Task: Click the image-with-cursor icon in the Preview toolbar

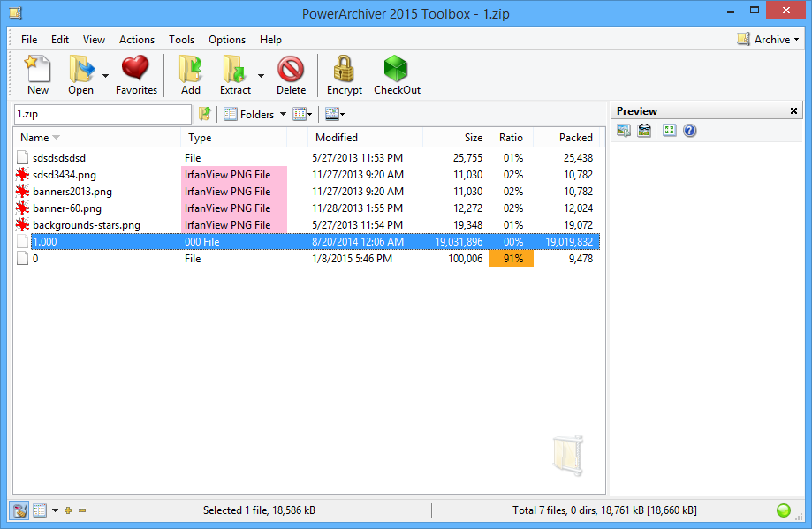Action: click(624, 131)
